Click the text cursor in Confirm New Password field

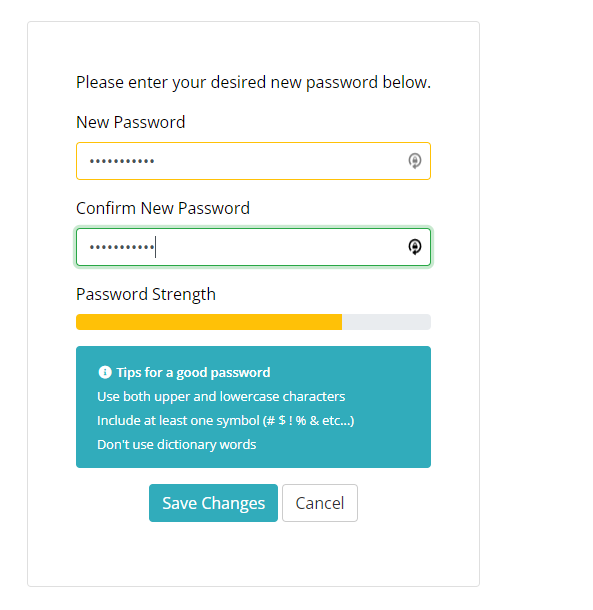click(156, 247)
